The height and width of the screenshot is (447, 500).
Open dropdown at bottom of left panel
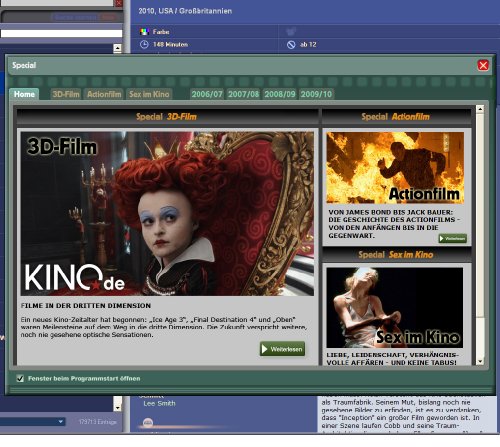[x=61, y=422]
